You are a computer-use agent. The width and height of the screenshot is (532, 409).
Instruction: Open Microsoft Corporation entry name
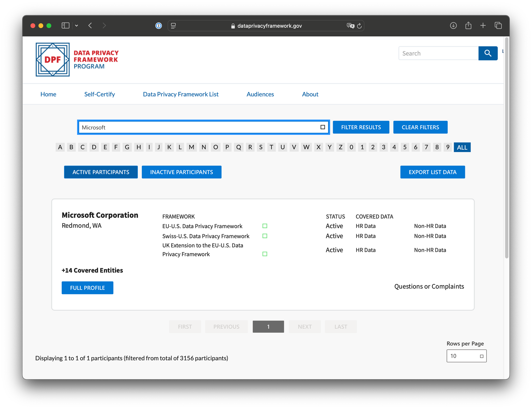(100, 215)
